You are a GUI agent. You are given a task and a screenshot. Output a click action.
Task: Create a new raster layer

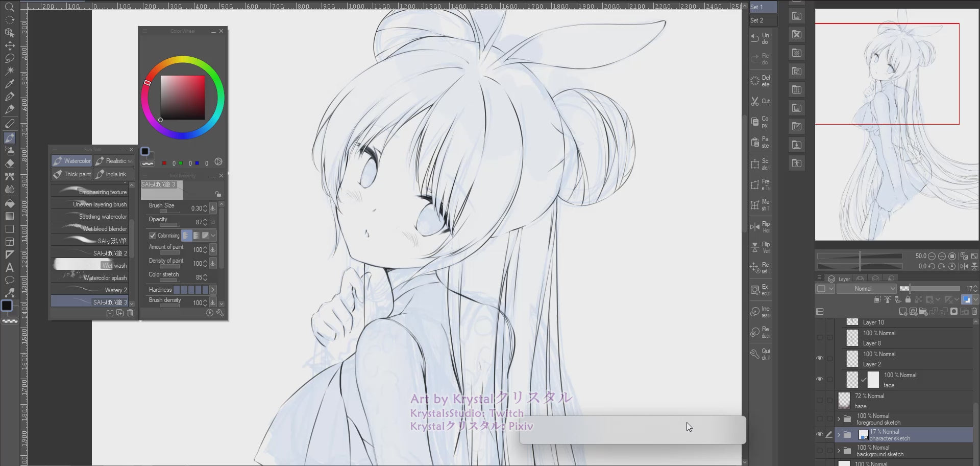click(903, 311)
